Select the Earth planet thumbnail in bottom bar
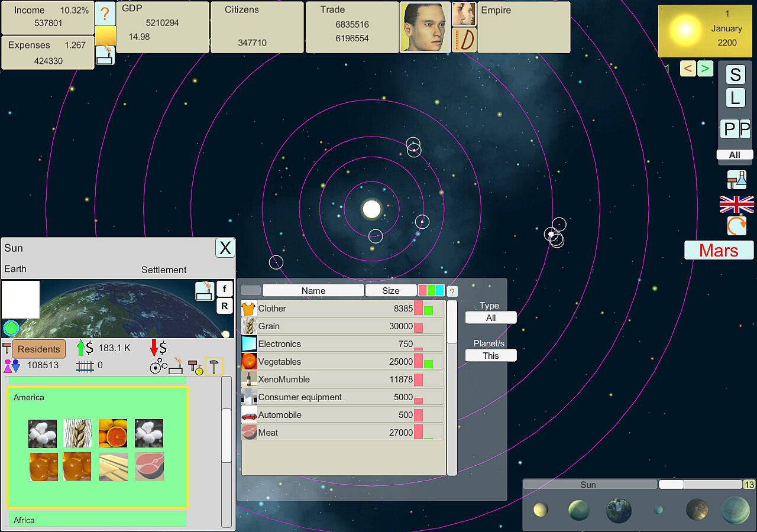Screen dimensions: 757x532 (x=619, y=510)
